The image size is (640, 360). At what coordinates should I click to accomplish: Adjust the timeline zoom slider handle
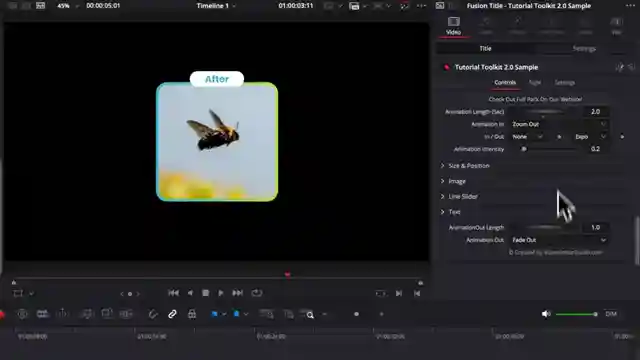click(x=356, y=314)
